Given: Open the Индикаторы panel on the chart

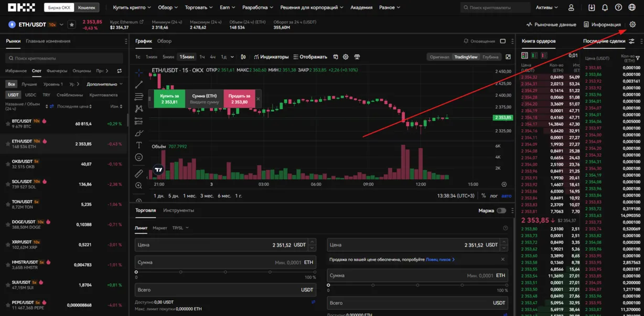Looking at the screenshot, I should coord(271,57).
